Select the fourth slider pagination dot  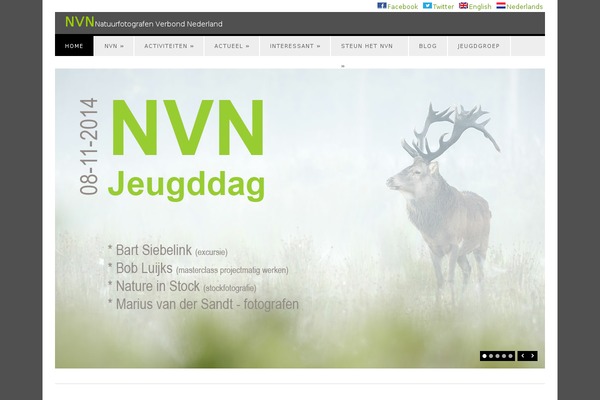point(504,356)
